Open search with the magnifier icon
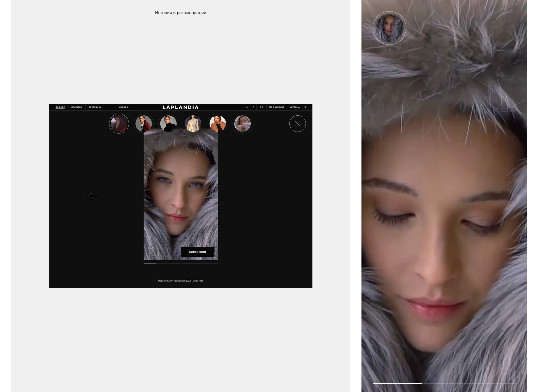This screenshot has width=538, height=392. pyautogui.click(x=261, y=107)
